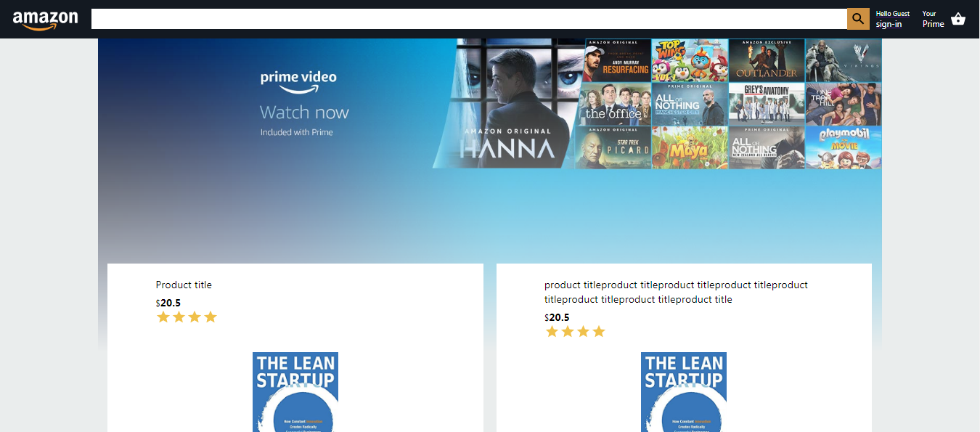Click right Lean Startup book cover
The width and height of the screenshot is (980, 432).
click(x=684, y=392)
